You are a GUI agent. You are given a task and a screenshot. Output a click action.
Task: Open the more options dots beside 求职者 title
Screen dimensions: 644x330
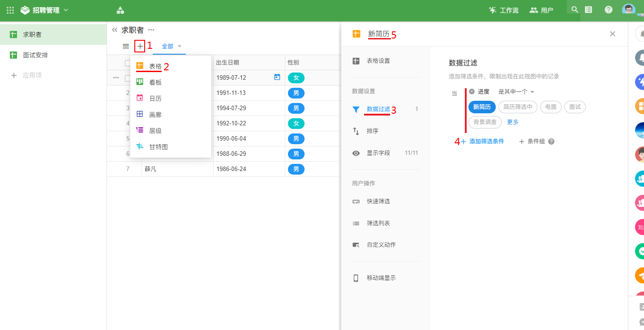151,30
